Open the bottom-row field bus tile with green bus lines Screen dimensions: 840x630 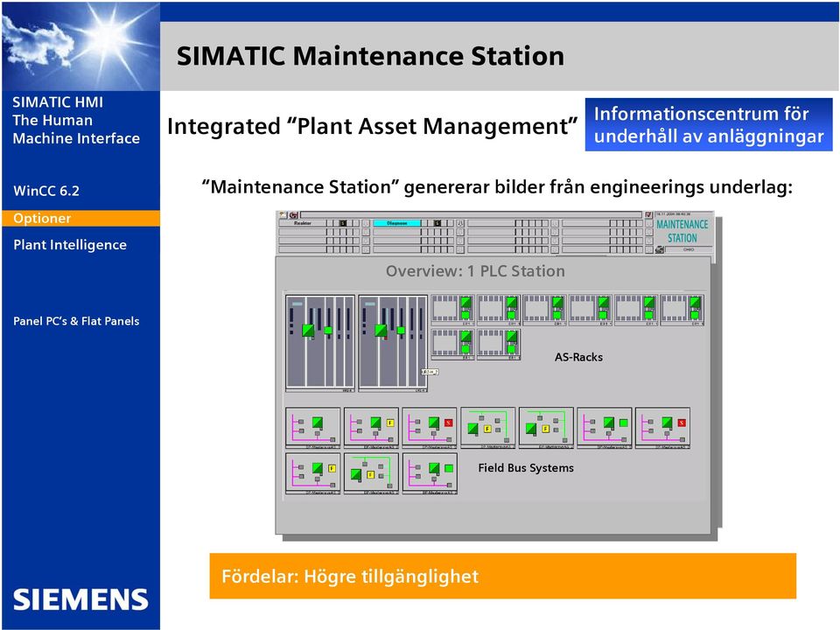[371, 473]
